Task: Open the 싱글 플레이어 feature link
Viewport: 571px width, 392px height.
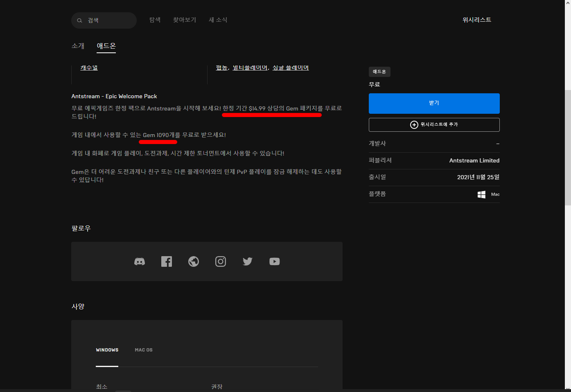Action: coord(291,68)
